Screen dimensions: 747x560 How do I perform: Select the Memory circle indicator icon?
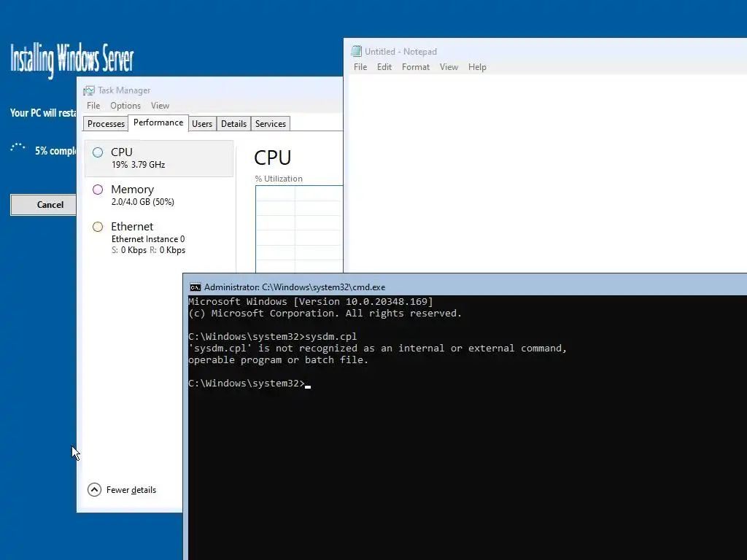pos(98,190)
